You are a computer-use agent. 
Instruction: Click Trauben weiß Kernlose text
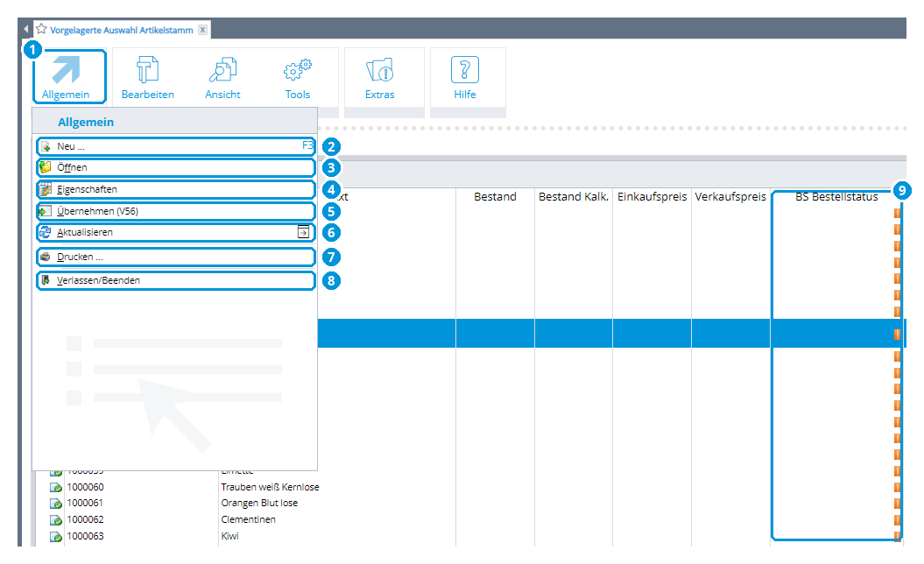coord(270,487)
